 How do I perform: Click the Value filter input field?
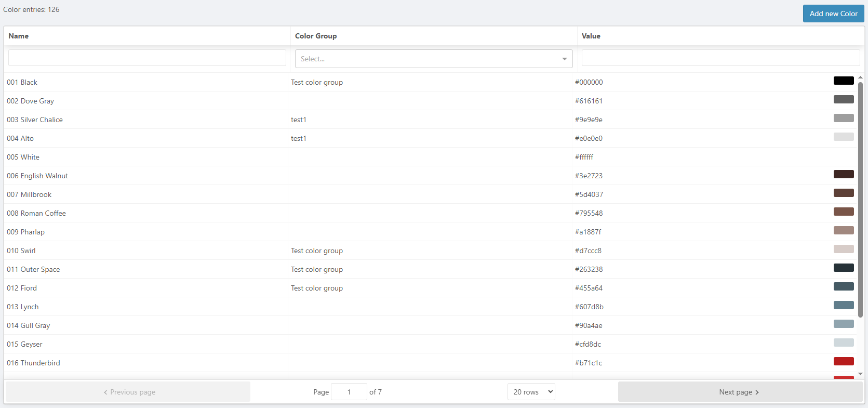click(x=720, y=58)
